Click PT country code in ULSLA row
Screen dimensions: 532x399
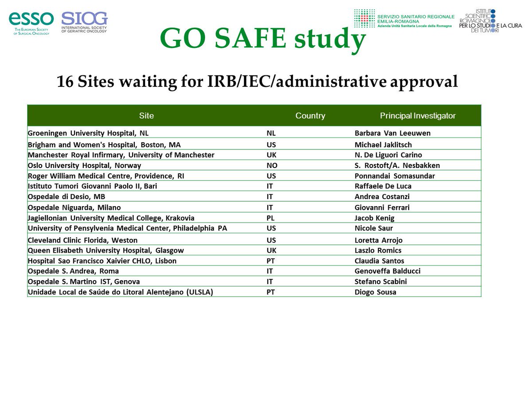(270, 292)
